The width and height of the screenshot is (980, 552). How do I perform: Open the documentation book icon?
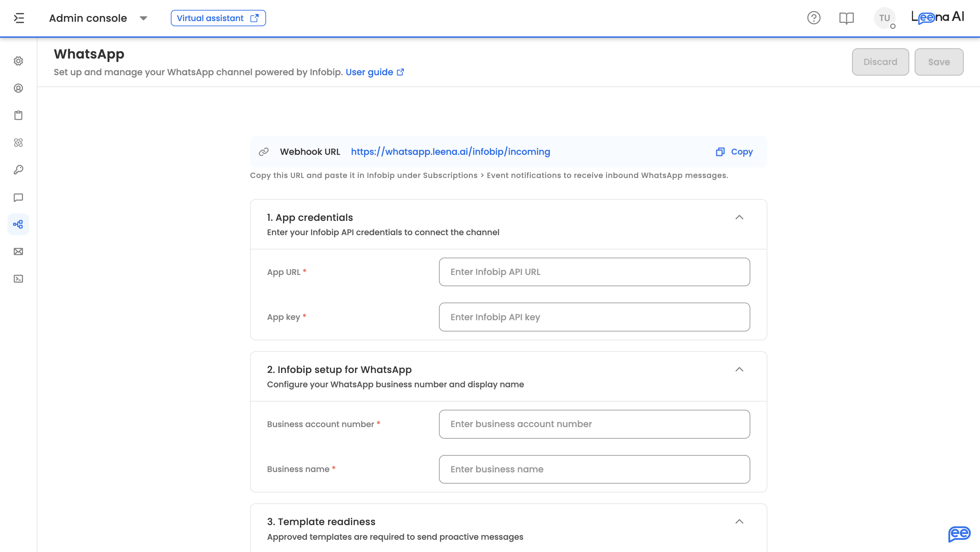pos(846,18)
